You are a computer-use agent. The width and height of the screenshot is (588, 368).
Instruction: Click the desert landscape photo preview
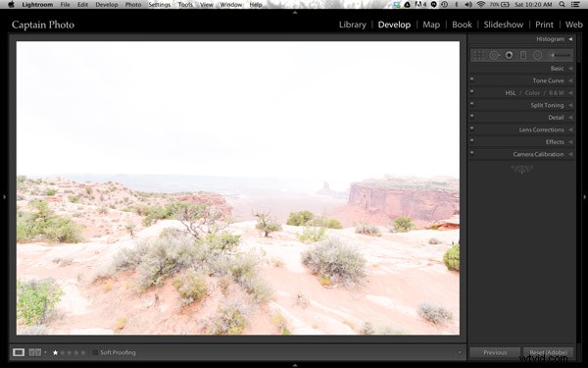click(238, 187)
